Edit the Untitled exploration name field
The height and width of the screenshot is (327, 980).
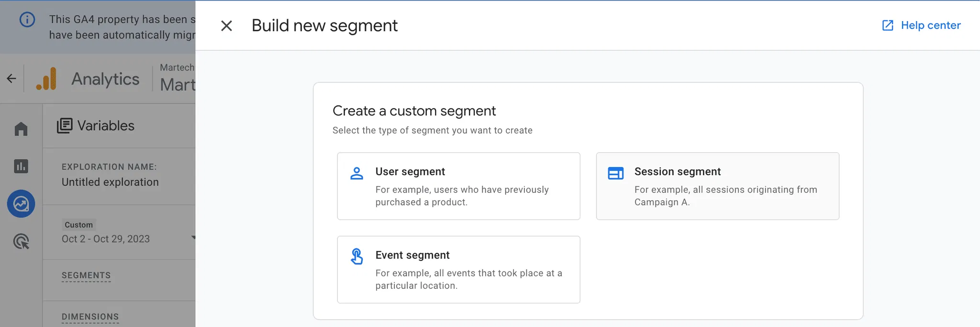pos(110,182)
